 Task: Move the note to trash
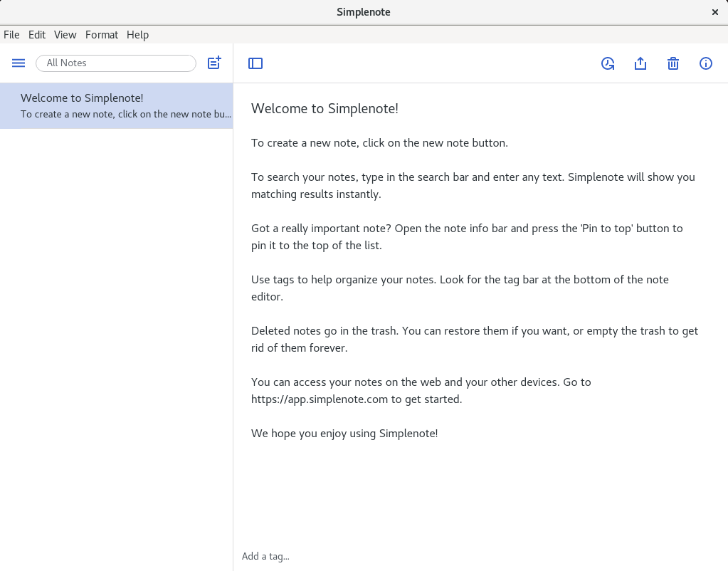(673, 63)
